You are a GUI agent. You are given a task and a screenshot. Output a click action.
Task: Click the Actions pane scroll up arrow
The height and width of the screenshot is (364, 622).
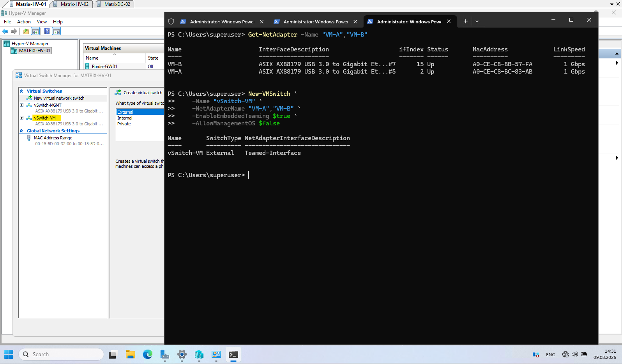(x=617, y=53)
